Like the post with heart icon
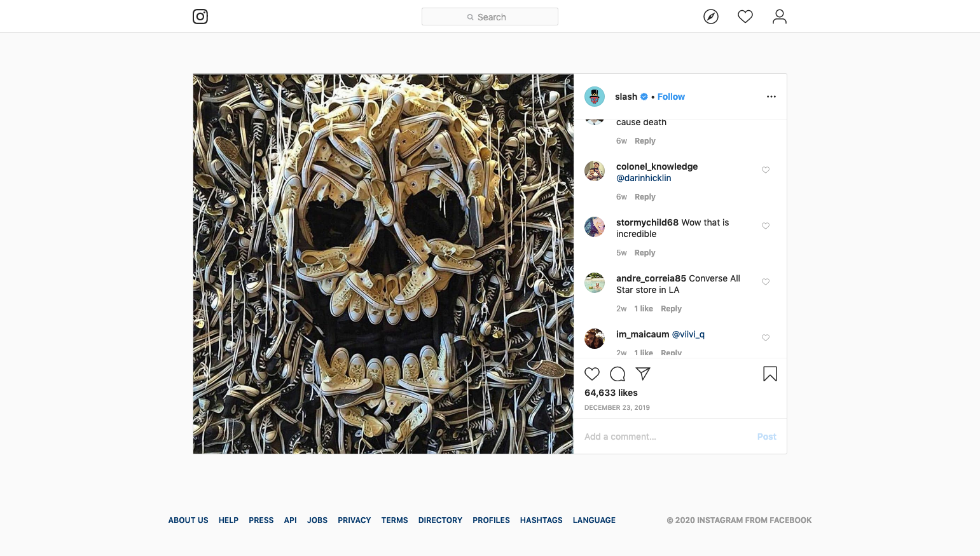980x556 pixels. click(x=592, y=374)
